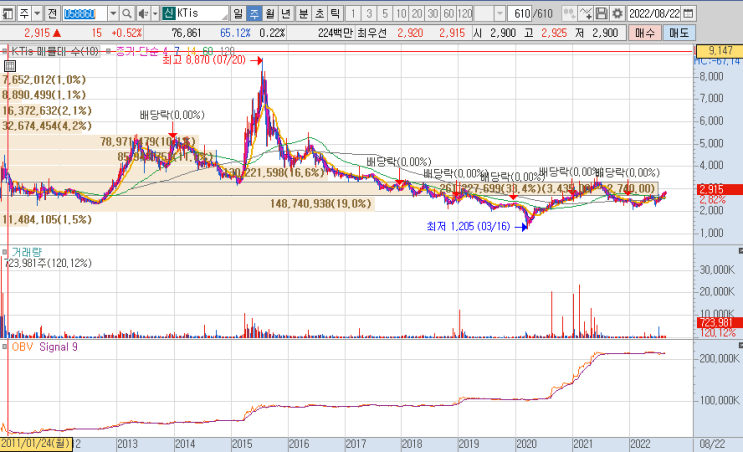Click the 224백만 trading value text

point(335,33)
